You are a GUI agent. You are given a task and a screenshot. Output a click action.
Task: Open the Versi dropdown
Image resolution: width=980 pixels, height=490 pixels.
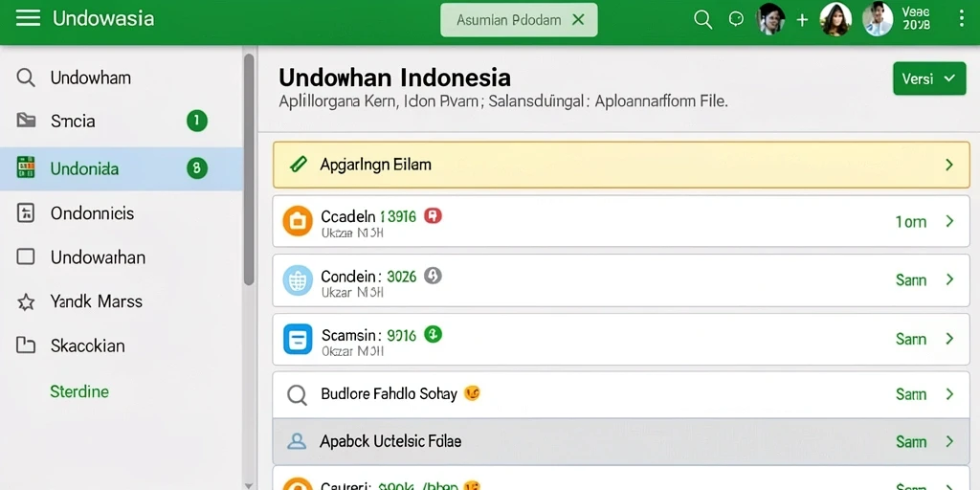click(929, 78)
